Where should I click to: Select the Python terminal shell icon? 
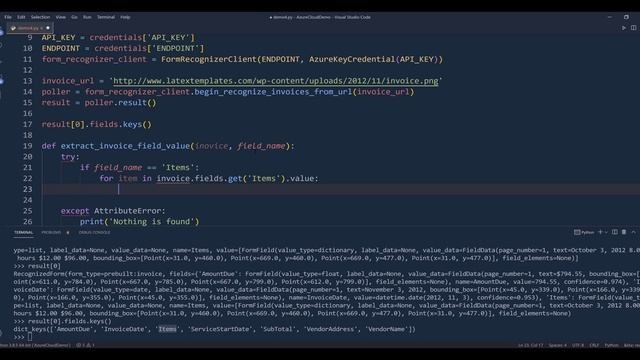coord(584,232)
